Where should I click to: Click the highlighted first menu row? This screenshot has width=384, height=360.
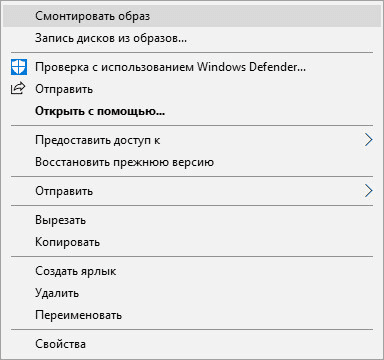pyautogui.click(x=192, y=16)
